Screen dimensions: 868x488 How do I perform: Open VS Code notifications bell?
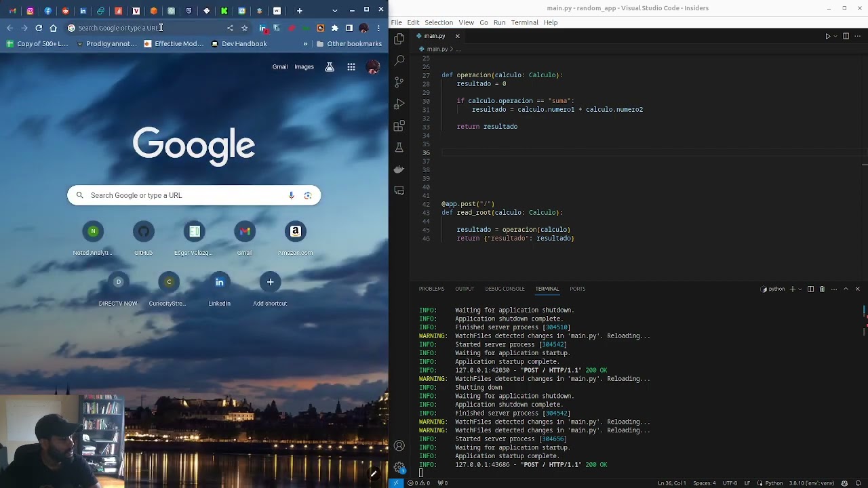(858, 483)
